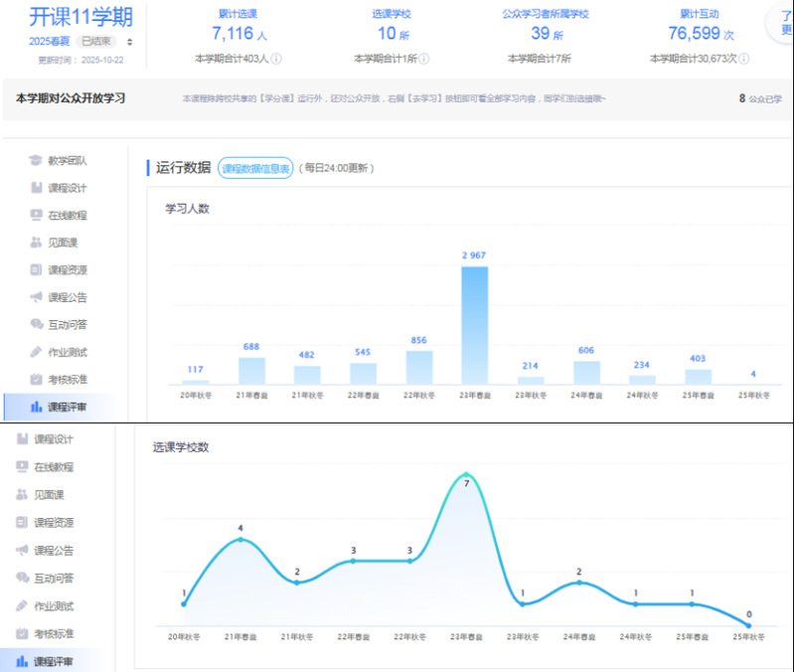
Task: Click the bar labeled 856 for 22年秋冬
Action: pyautogui.click(x=419, y=367)
